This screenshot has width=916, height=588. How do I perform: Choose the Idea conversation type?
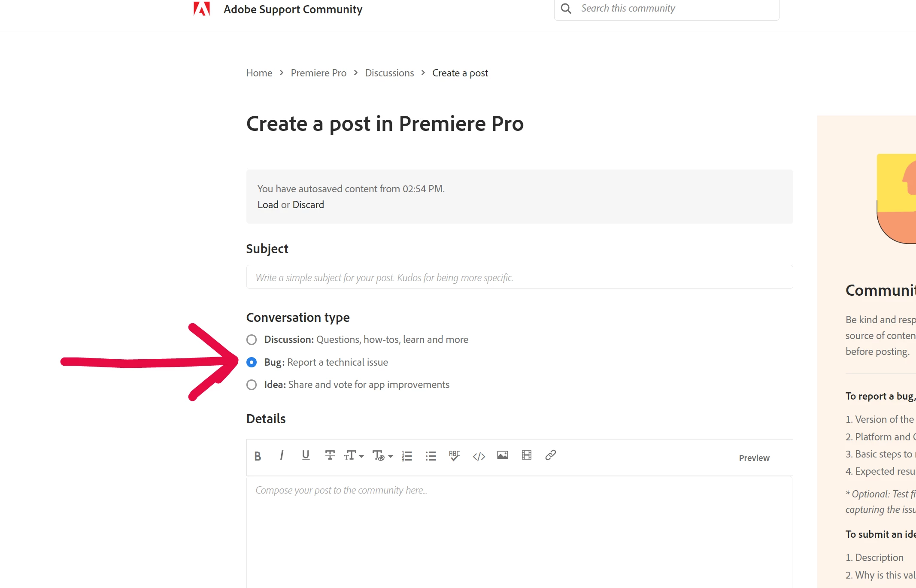(252, 385)
